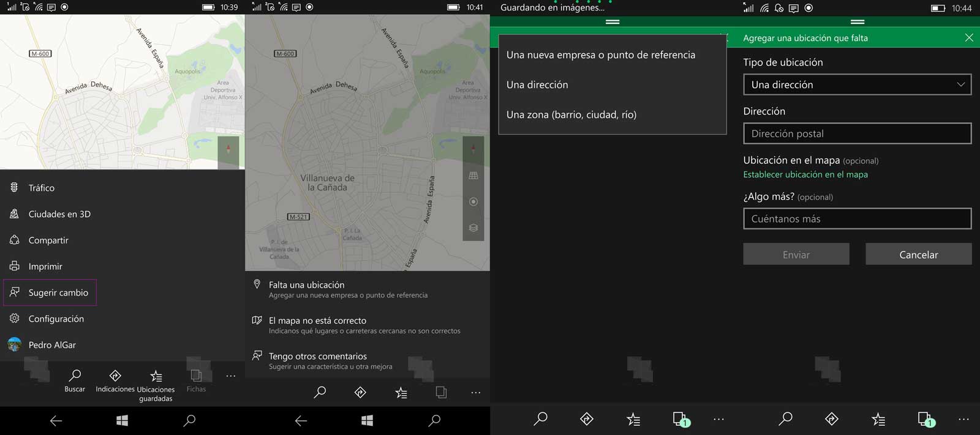Screen dimensions: 980x435
Task: Select Falta una ubicación feedback option
Action: pyautogui.click(x=367, y=289)
